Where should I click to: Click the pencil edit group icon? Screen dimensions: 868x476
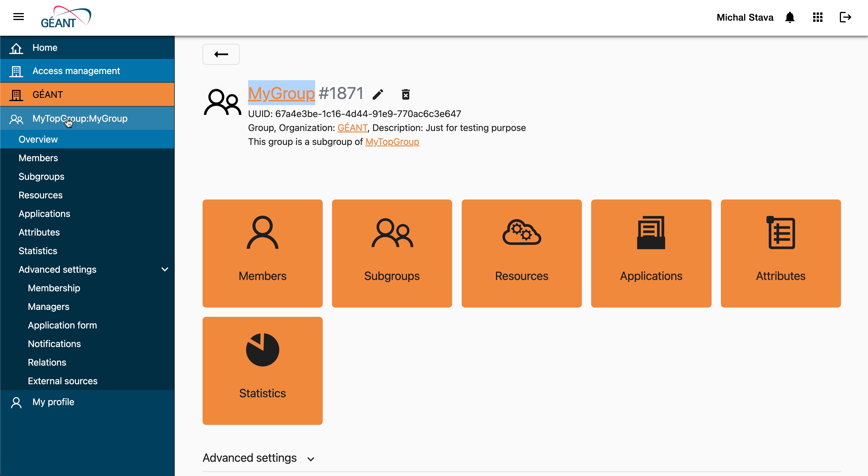coord(378,94)
